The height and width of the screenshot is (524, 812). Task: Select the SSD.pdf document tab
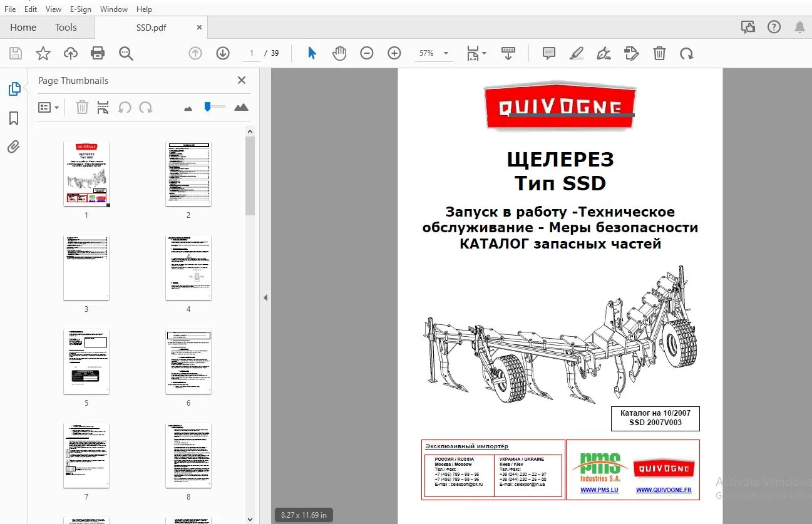coord(151,28)
